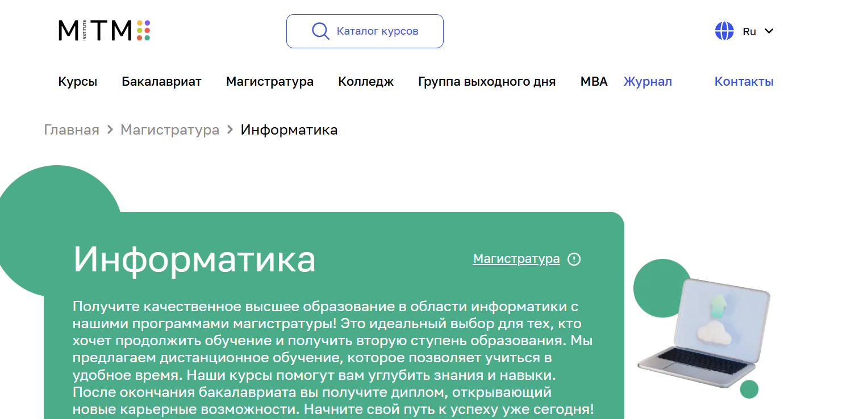Screen dimensions: 868x419
Task: Go to the Контакты page
Action: [744, 82]
